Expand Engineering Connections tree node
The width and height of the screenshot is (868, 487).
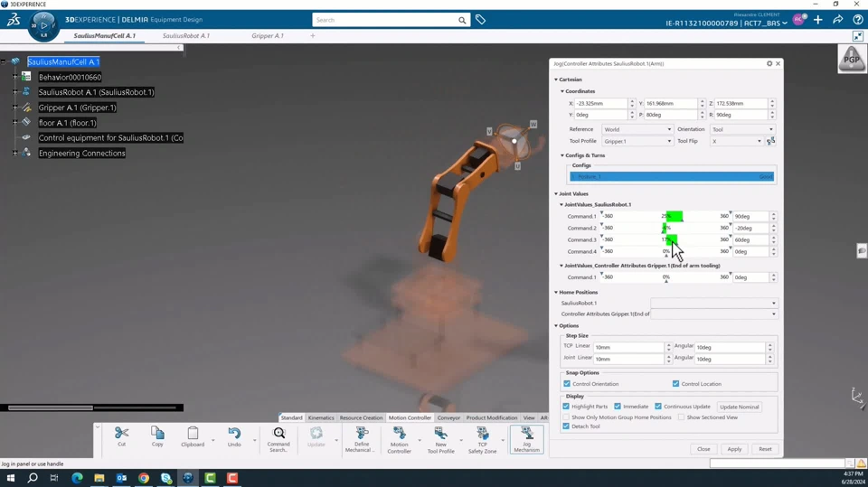(15, 154)
